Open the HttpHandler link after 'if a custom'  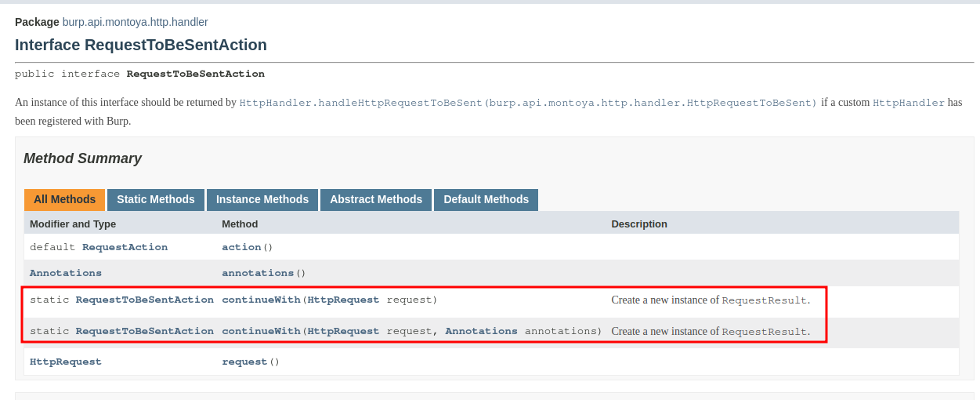click(x=909, y=103)
